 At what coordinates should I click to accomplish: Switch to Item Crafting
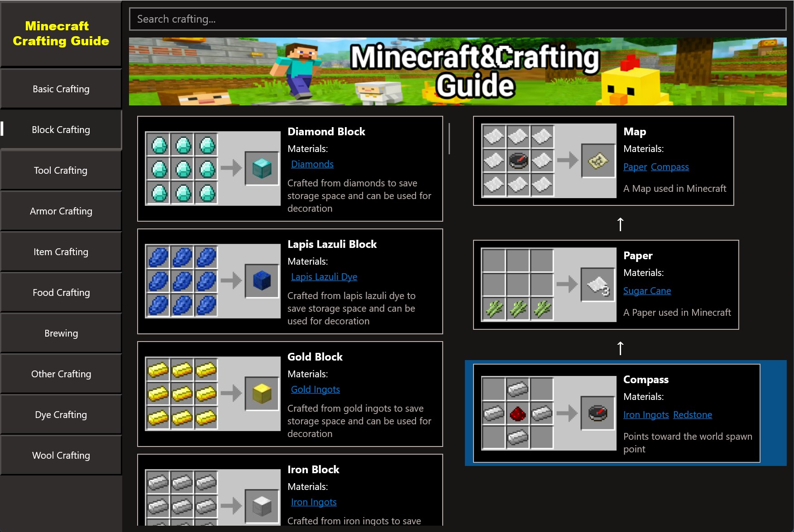coord(61,252)
